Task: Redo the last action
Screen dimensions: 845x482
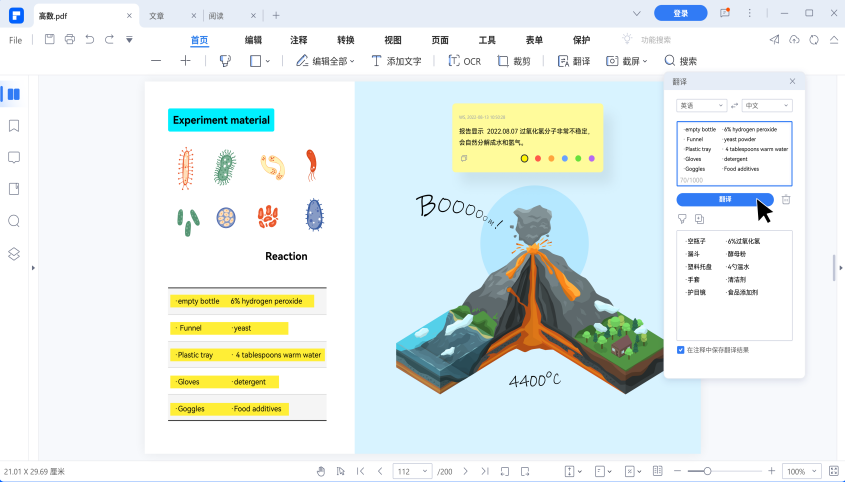Action: (x=109, y=39)
